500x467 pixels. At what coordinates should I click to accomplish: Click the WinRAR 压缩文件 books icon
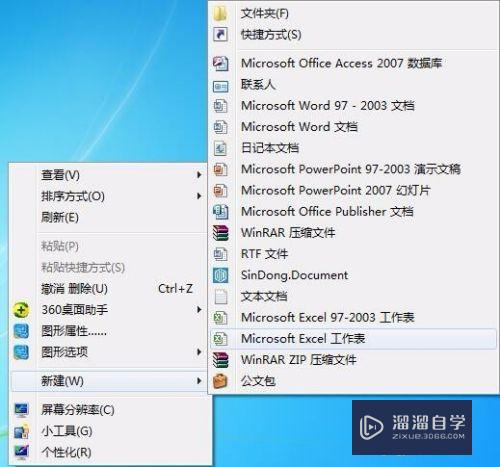click(x=221, y=233)
